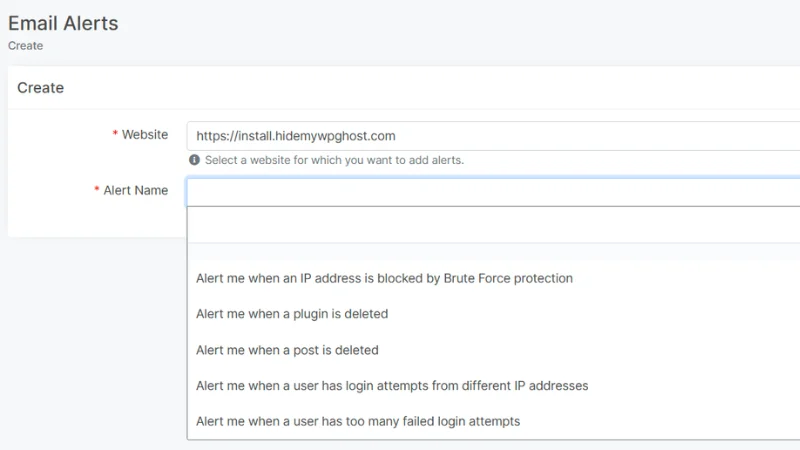Viewport: 800px width, 450px height.
Task: Click the 'Create' breadcrumb under Email Alerts
Action: 25,46
